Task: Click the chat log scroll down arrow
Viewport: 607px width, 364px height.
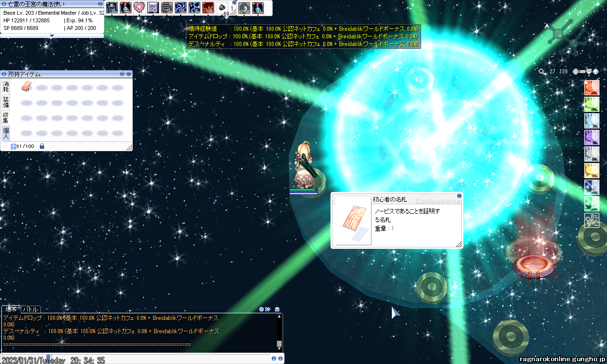Action: (279, 349)
